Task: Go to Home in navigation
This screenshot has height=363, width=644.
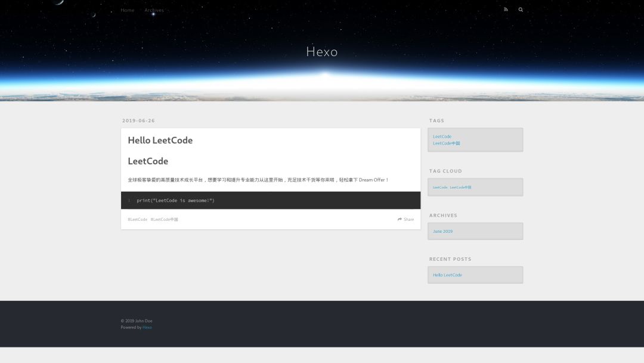Action: pyautogui.click(x=128, y=10)
